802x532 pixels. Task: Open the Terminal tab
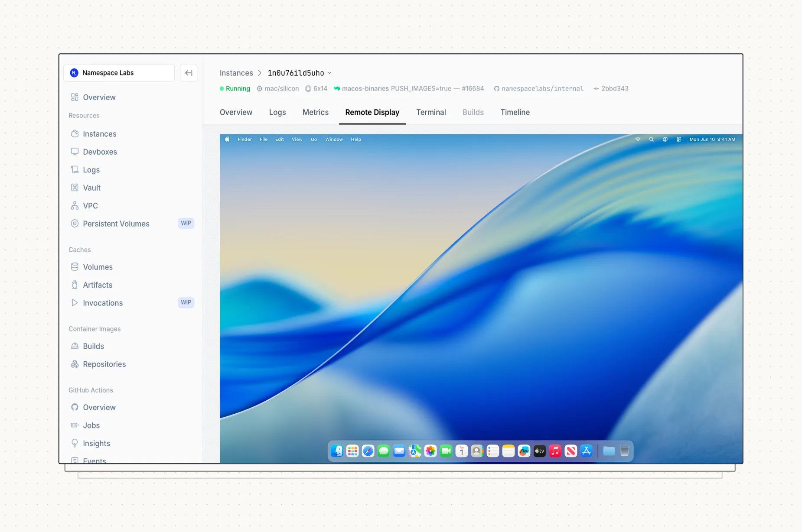point(431,112)
